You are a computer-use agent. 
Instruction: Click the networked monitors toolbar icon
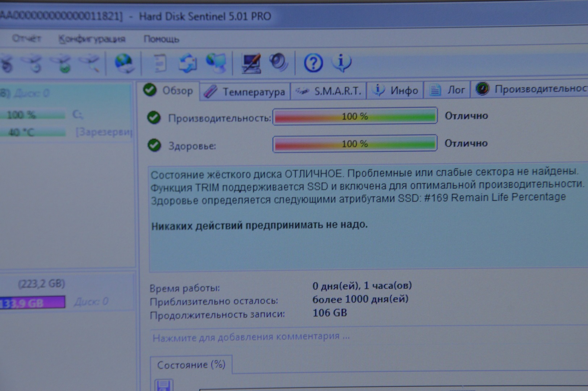(x=217, y=63)
